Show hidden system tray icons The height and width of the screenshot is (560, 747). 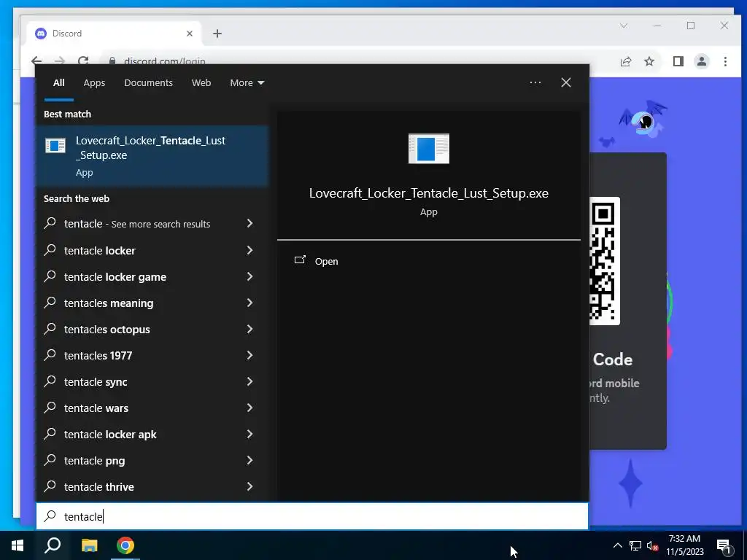[617, 545]
